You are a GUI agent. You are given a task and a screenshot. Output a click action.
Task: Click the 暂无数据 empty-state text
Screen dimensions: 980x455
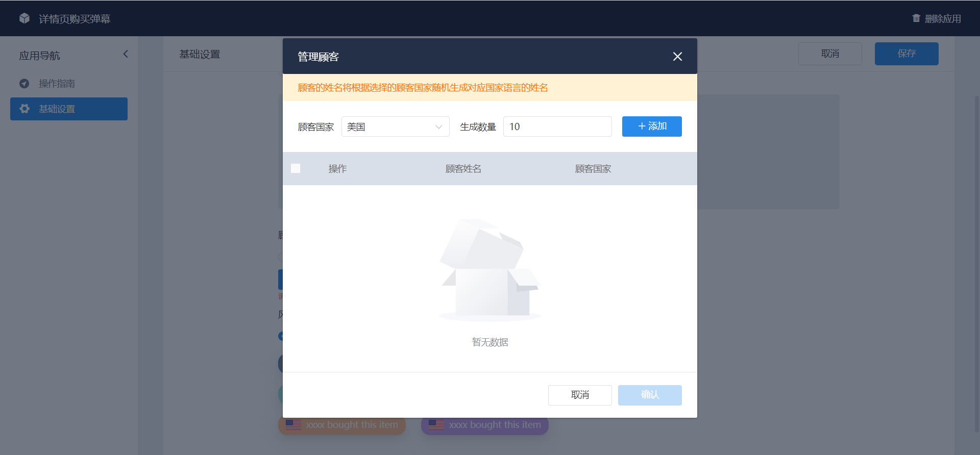click(x=490, y=342)
